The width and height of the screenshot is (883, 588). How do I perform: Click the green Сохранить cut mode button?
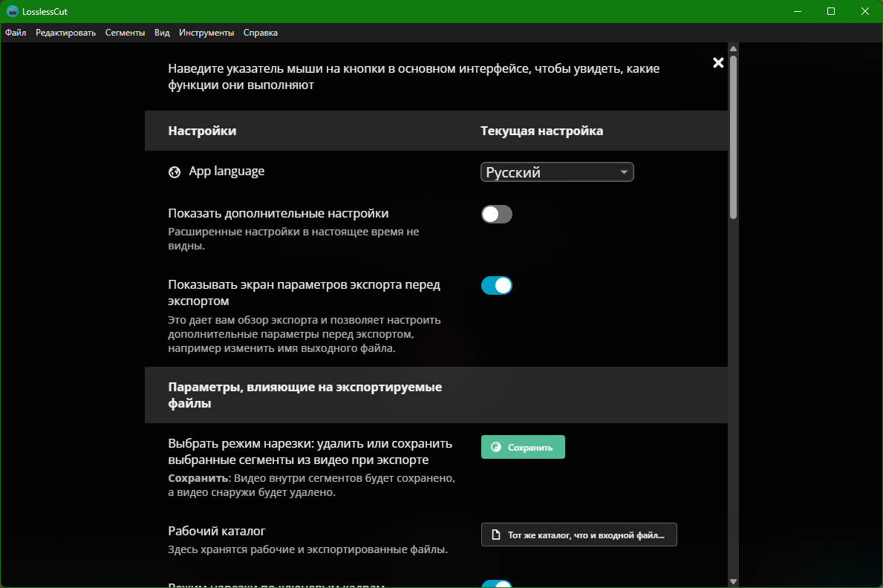coord(523,447)
